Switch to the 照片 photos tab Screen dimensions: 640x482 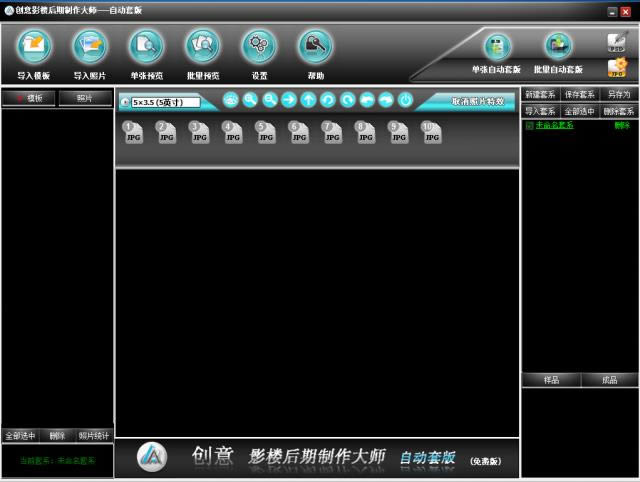point(85,98)
